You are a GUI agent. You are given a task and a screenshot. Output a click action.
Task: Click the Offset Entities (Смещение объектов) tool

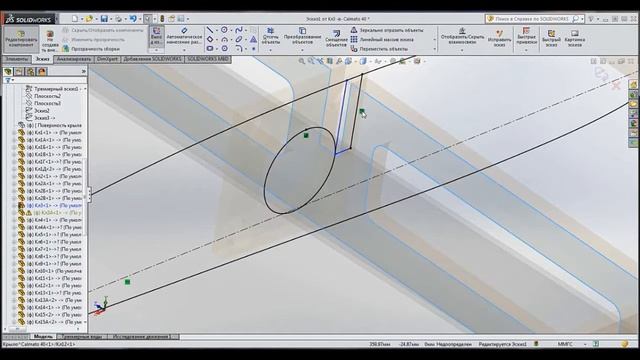coord(336,38)
